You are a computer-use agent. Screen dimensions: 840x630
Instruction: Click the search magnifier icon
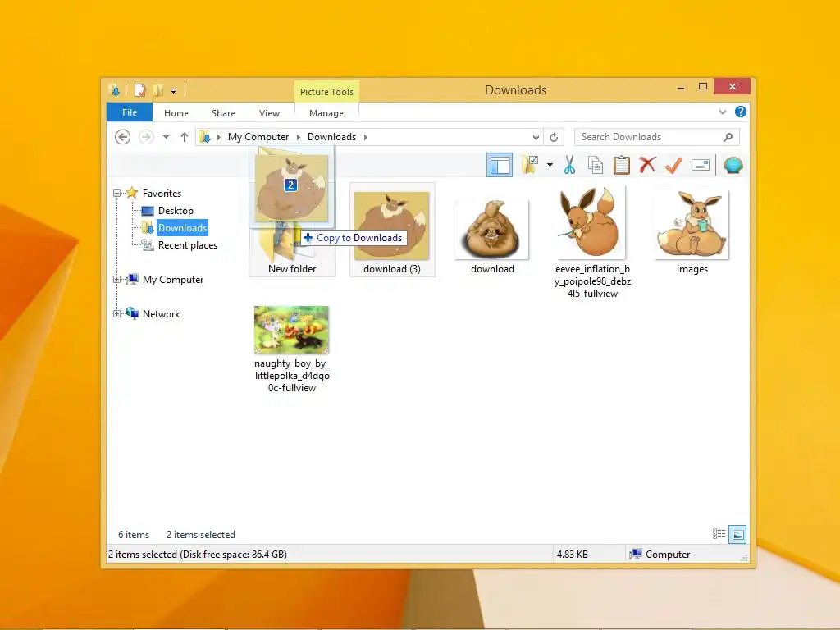728,137
